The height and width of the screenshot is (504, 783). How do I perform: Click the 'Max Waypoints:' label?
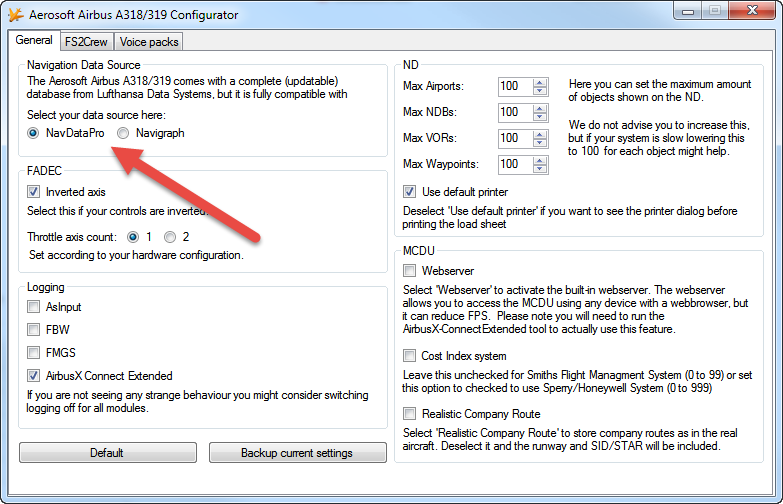click(441, 164)
